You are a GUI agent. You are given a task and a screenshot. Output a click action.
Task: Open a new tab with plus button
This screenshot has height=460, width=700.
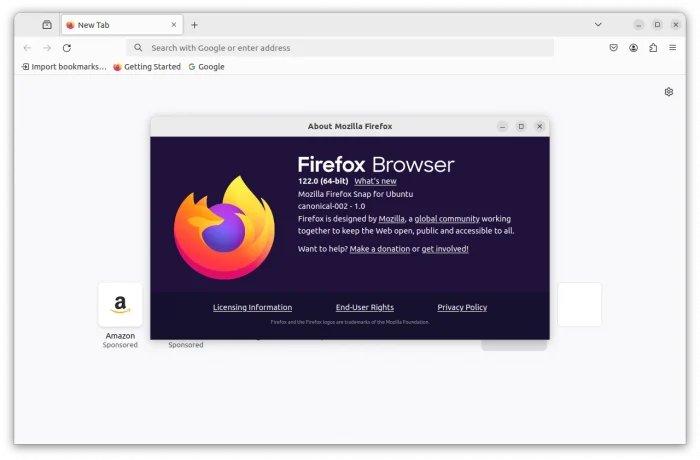pyautogui.click(x=194, y=25)
